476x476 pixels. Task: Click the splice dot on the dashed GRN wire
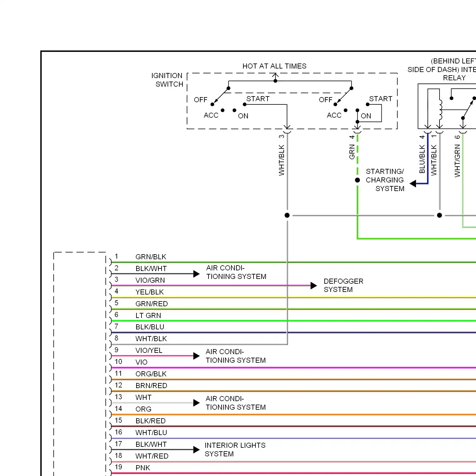(x=357, y=180)
